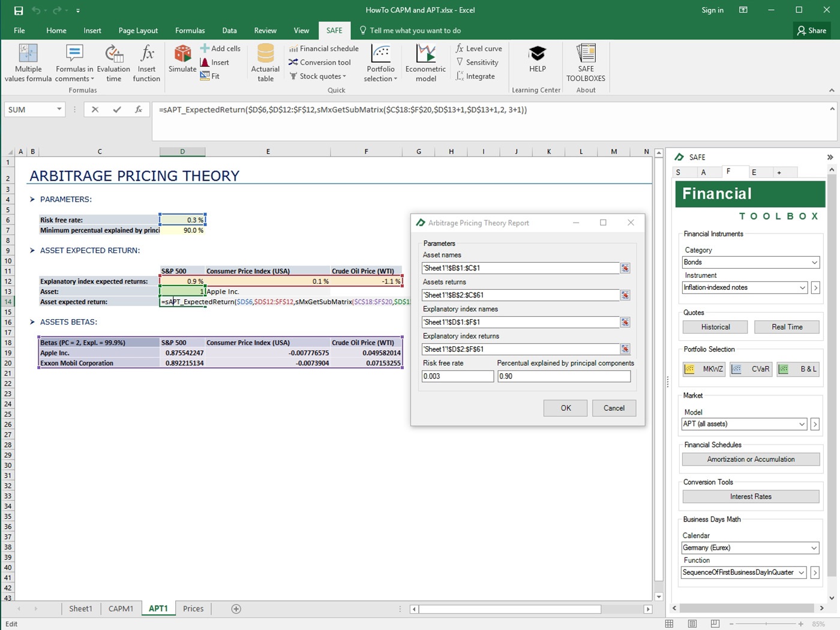Switch to Prices worksheet tab

pos(193,609)
